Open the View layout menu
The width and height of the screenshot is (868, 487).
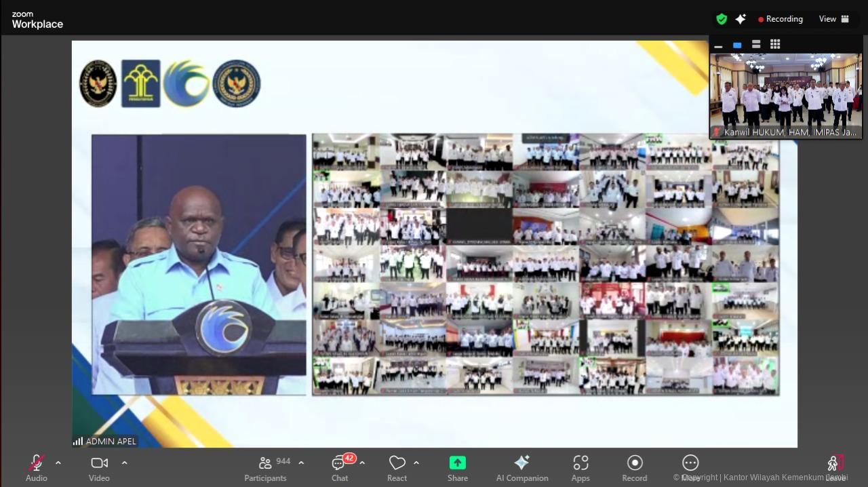coord(833,19)
